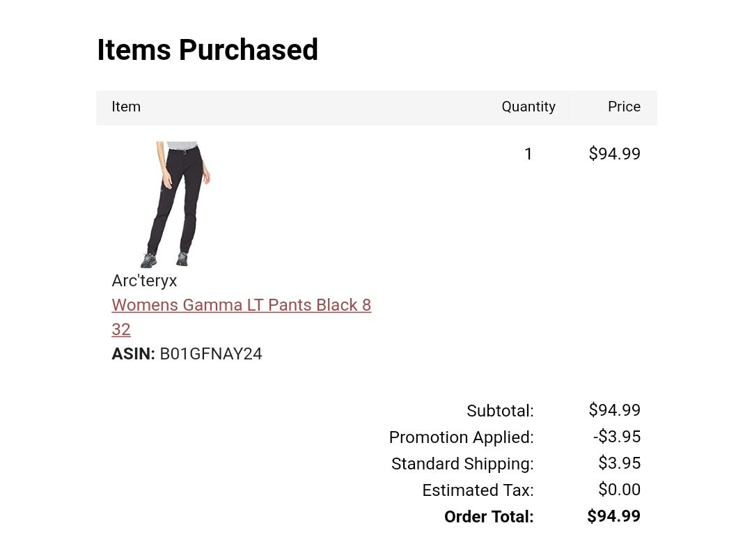
Task: Click the promotion discount -$3.95
Action: (x=617, y=436)
